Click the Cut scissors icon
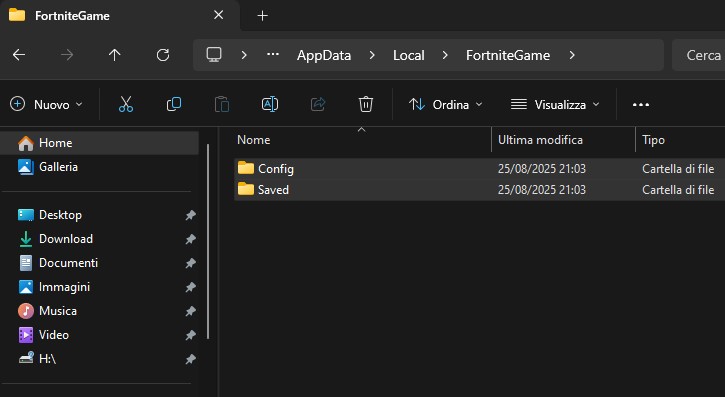This screenshot has height=397, width=725. (126, 104)
